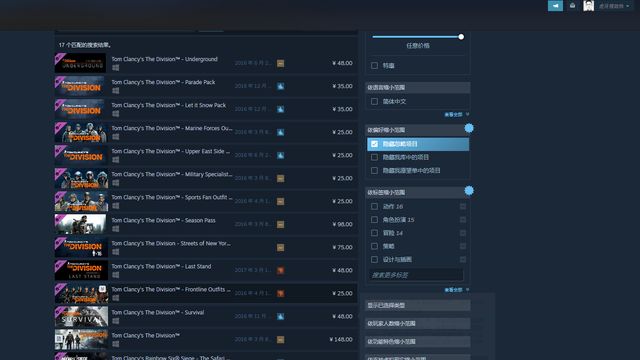Open the inbox notification icon in header
This screenshot has height=360, width=640.
coord(572,6)
